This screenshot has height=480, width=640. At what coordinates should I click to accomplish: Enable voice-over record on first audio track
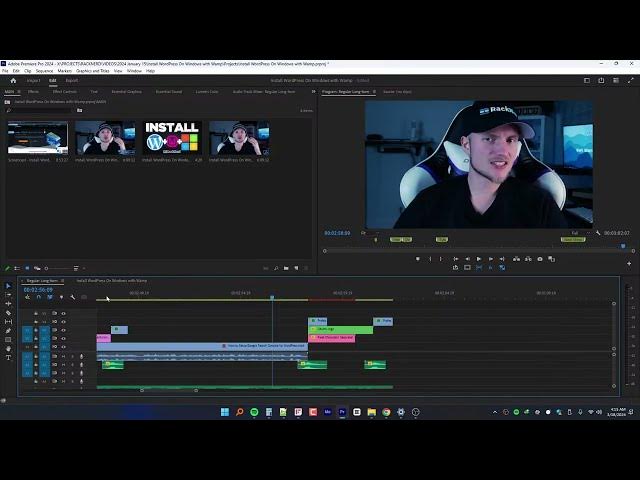point(81,356)
